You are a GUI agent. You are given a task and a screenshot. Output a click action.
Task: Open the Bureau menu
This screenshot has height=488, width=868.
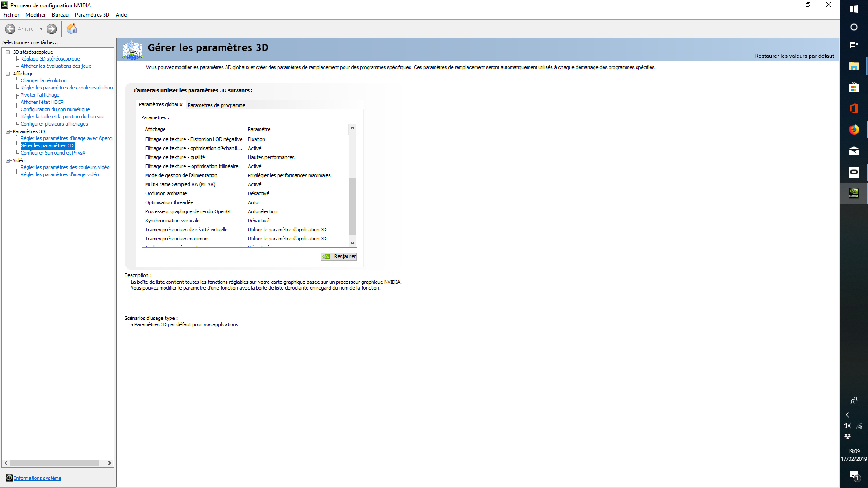pos(60,15)
